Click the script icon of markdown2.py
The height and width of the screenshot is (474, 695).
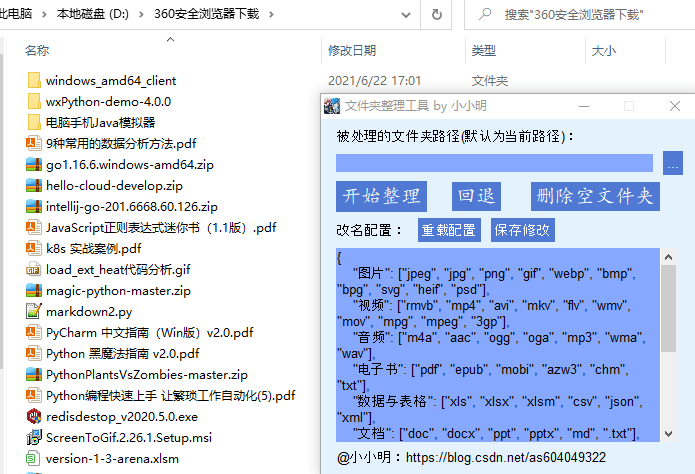34,311
